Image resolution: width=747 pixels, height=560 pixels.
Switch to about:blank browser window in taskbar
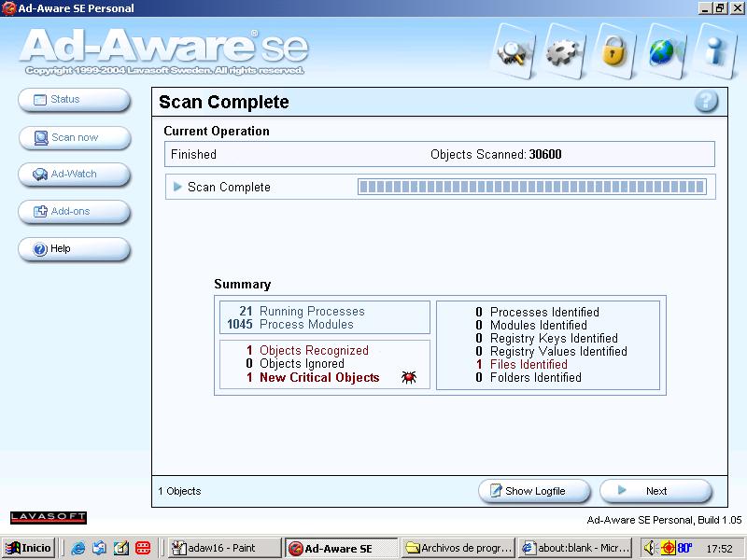point(575,548)
